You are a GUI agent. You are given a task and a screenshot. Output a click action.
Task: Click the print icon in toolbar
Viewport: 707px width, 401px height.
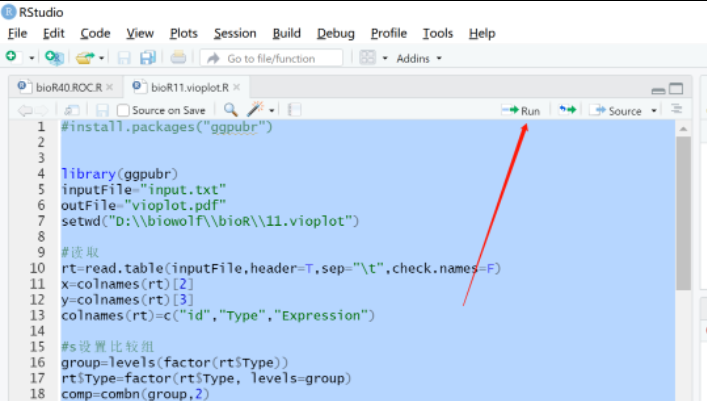tap(178, 58)
